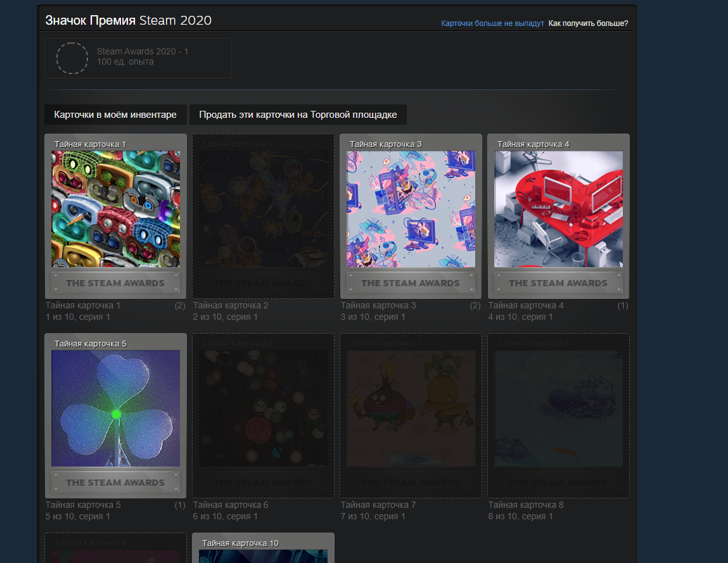Screen dimensions: 728x563
Task: Open dimmed Тайная карточка 6 card
Action: [x=263, y=416]
